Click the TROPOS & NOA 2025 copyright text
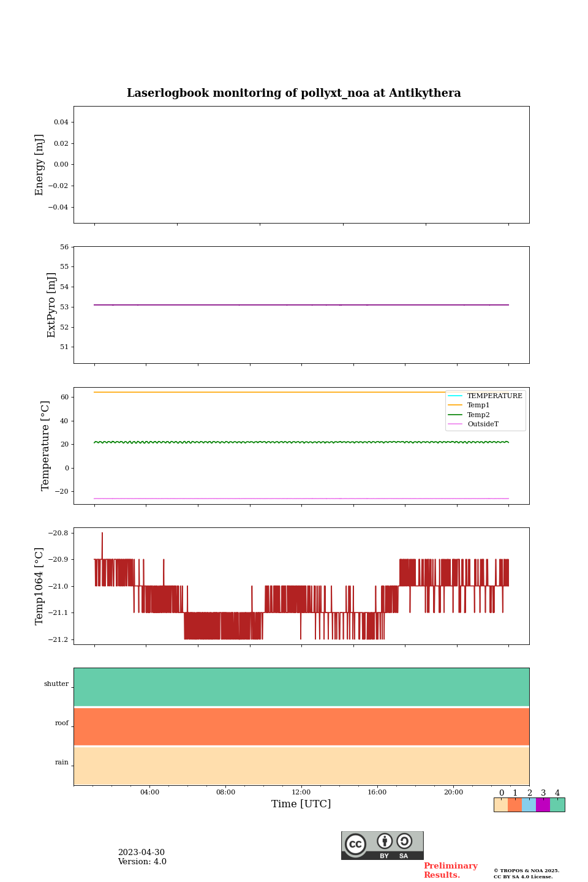588x882 pixels. pyautogui.click(x=527, y=871)
